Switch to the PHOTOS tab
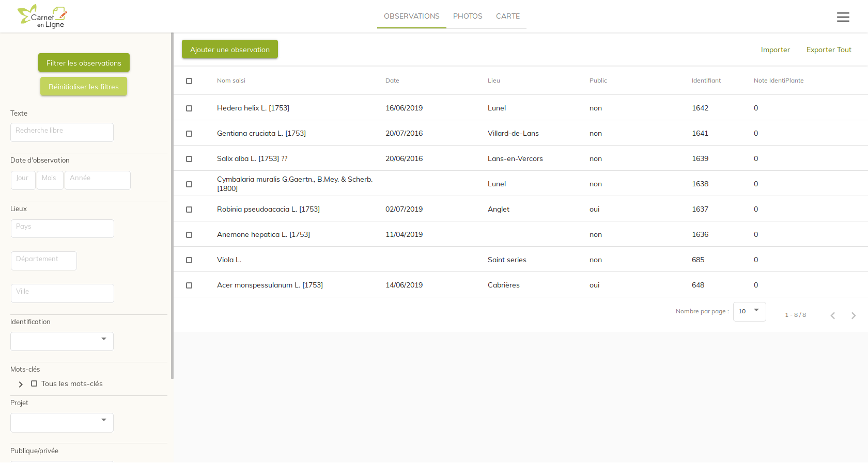This screenshot has width=868, height=464. tap(468, 16)
